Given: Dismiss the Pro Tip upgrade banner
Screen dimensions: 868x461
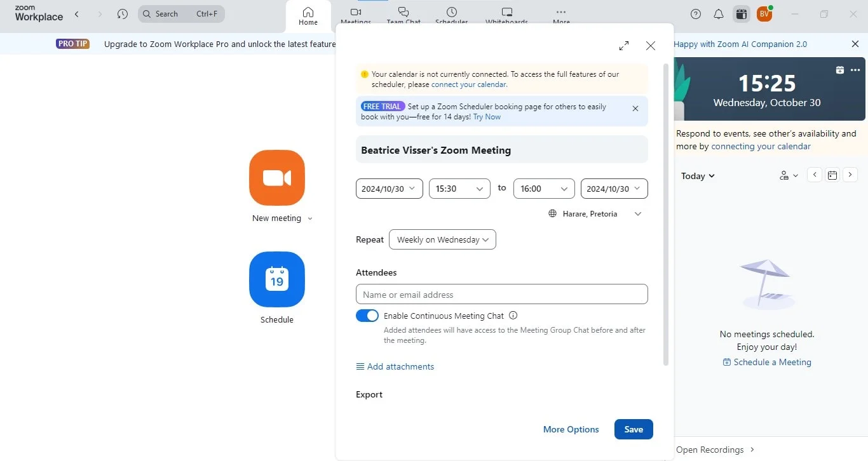Looking at the screenshot, I should [x=855, y=44].
